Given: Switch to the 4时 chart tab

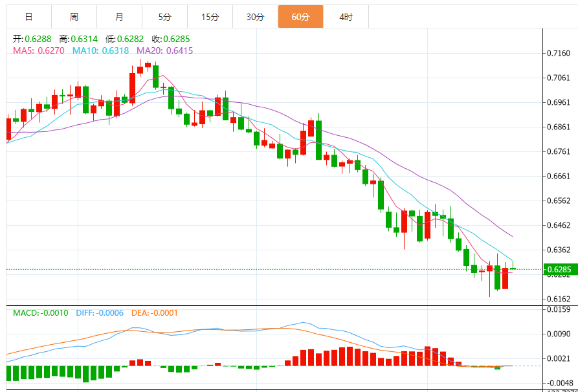Looking at the screenshot, I should pos(346,17).
